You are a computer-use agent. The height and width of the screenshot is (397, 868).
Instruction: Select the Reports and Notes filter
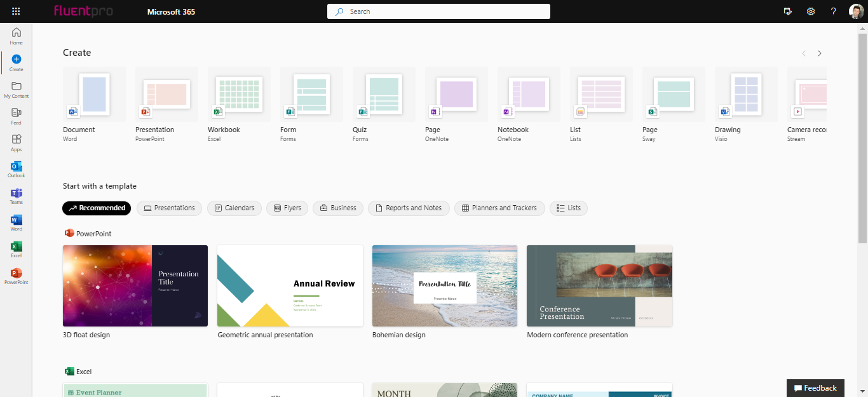[x=409, y=208]
